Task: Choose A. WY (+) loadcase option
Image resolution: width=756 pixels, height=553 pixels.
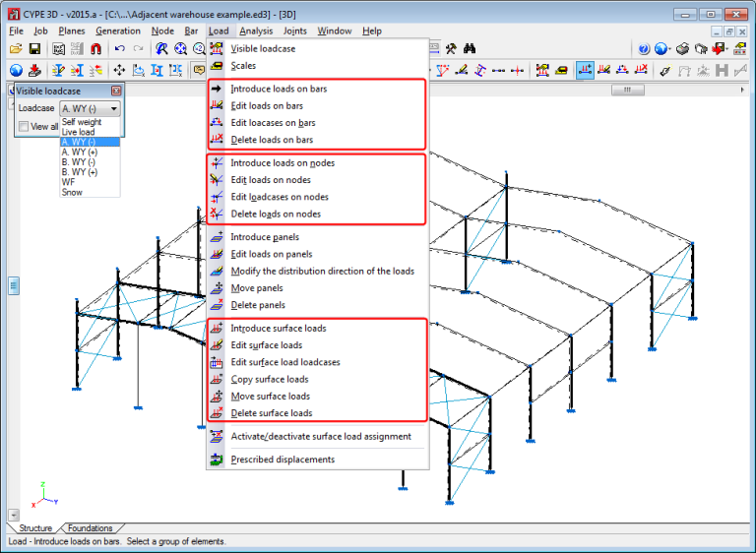Action: point(90,152)
